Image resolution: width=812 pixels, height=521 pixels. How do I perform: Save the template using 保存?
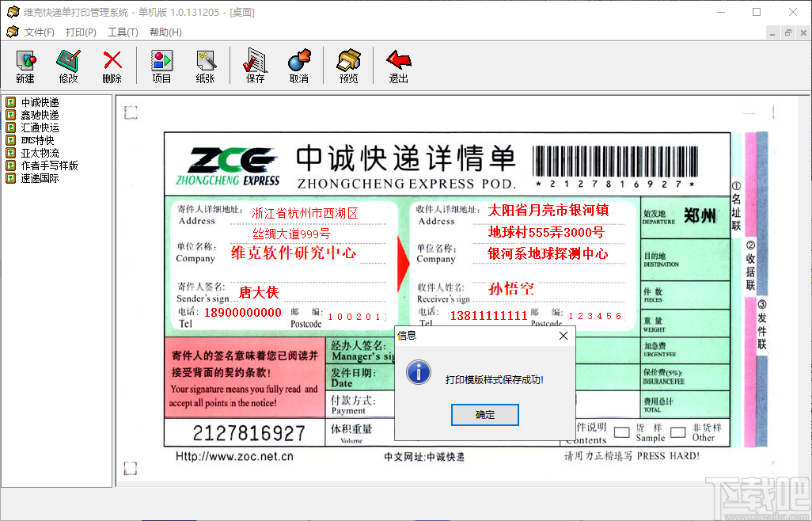click(254, 65)
